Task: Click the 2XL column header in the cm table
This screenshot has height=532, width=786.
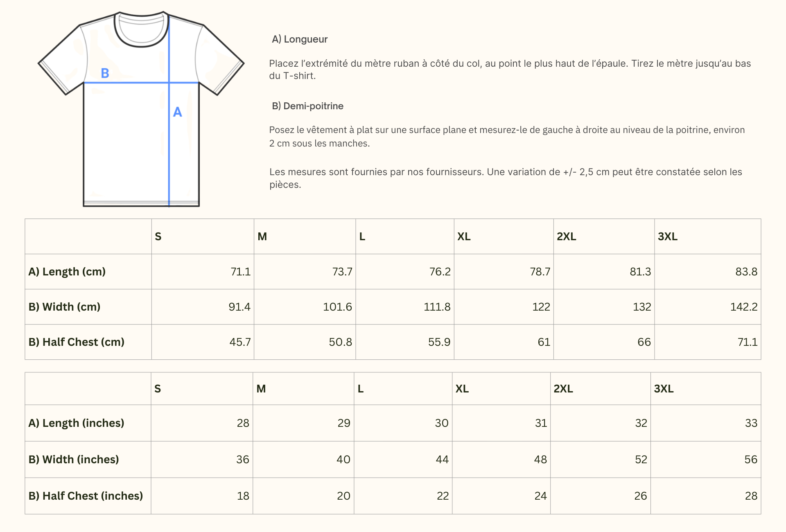Action: tap(567, 237)
